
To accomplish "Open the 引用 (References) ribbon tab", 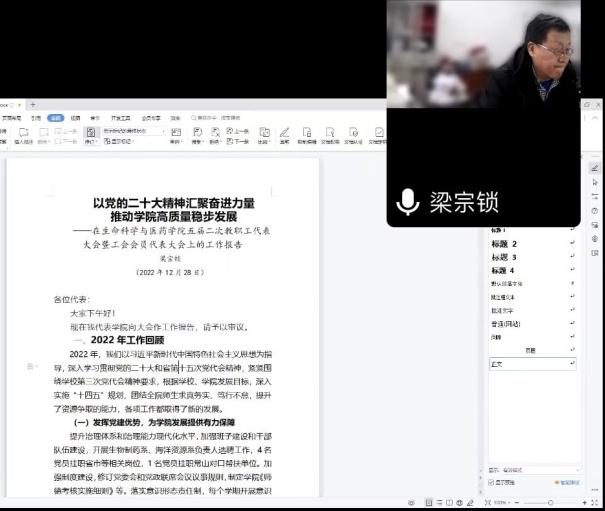I will coord(36,118).
